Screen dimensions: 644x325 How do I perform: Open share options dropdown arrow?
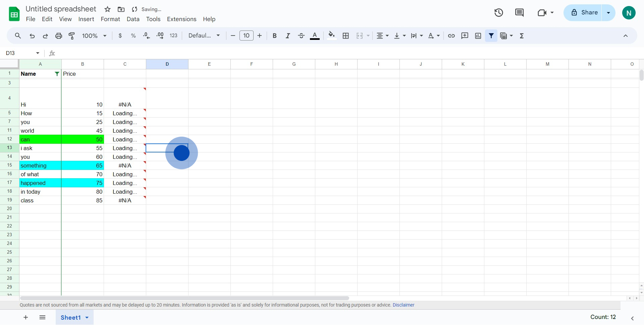pos(608,13)
